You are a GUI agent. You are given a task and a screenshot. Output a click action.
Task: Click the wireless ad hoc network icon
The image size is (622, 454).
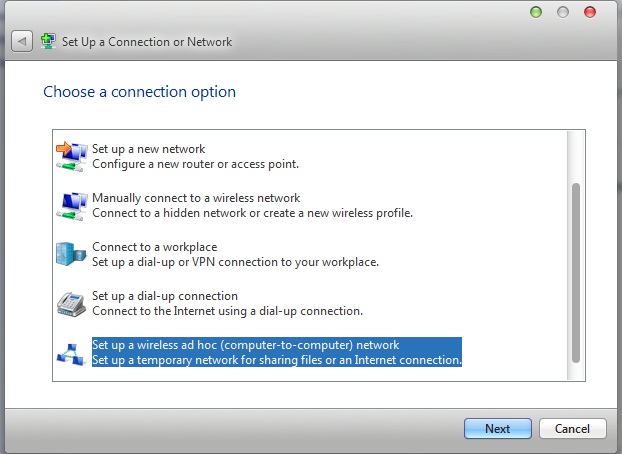[71, 352]
